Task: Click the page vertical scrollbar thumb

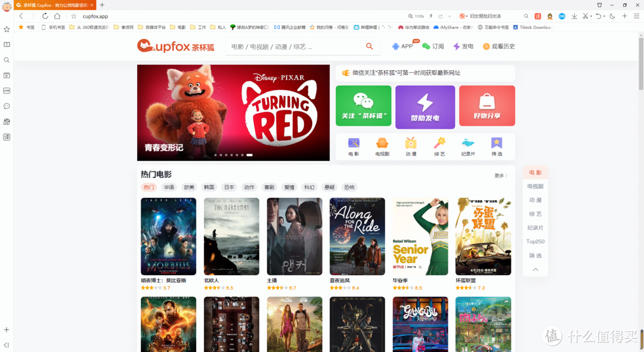Action: pos(640,64)
